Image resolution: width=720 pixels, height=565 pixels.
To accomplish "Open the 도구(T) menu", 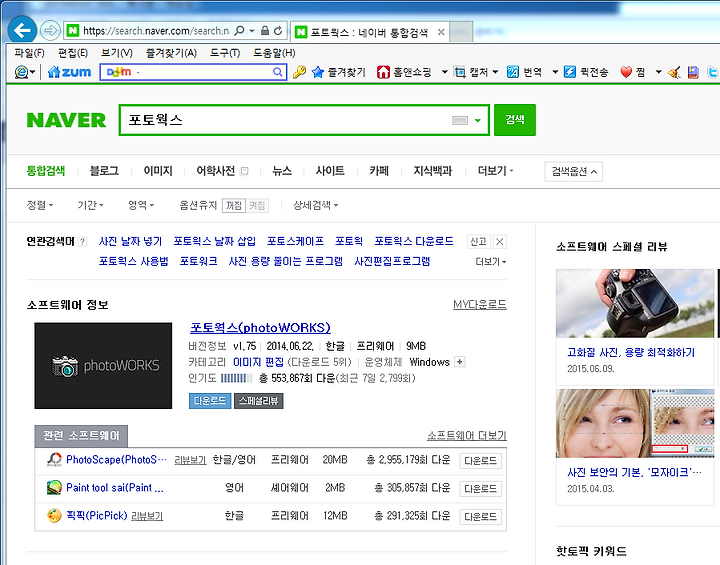I will pos(225,53).
